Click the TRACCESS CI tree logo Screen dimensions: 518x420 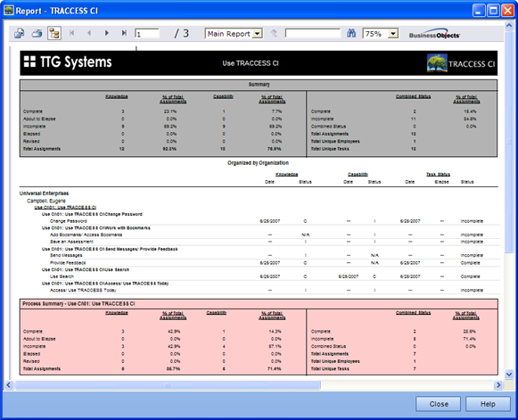437,62
